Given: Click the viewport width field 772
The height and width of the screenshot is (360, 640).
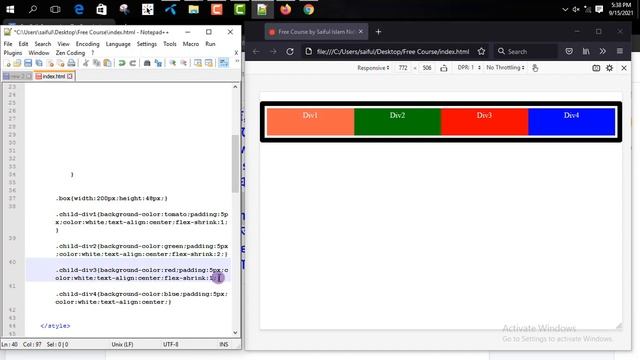Looking at the screenshot, I should (403, 68).
